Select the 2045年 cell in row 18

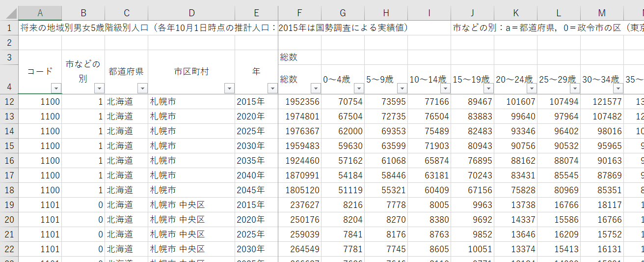(x=256, y=190)
